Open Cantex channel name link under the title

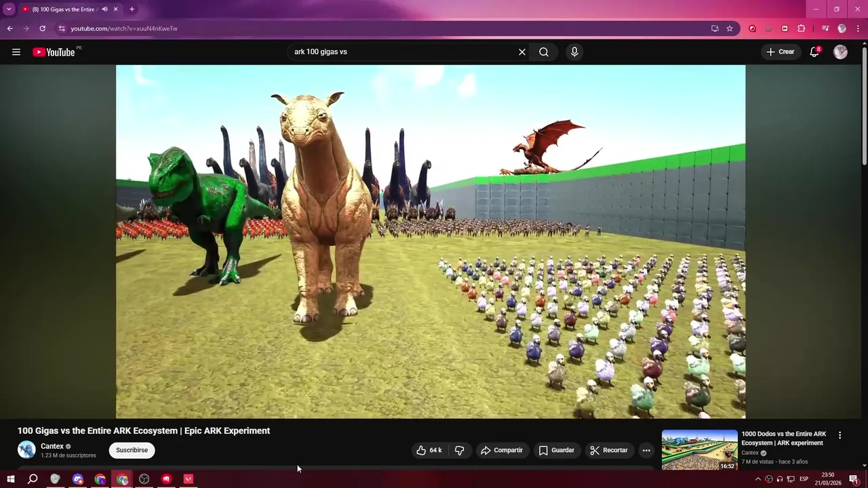click(x=52, y=447)
